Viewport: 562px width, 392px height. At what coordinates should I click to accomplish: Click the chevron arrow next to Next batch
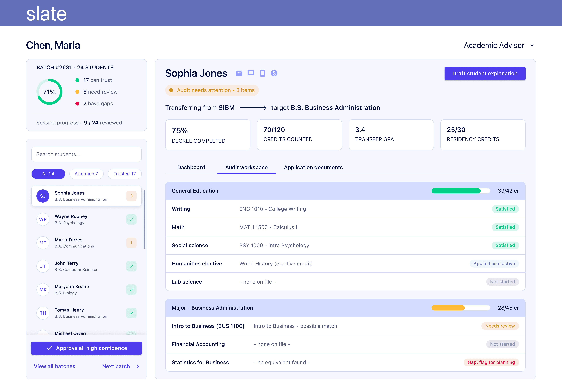(138, 366)
